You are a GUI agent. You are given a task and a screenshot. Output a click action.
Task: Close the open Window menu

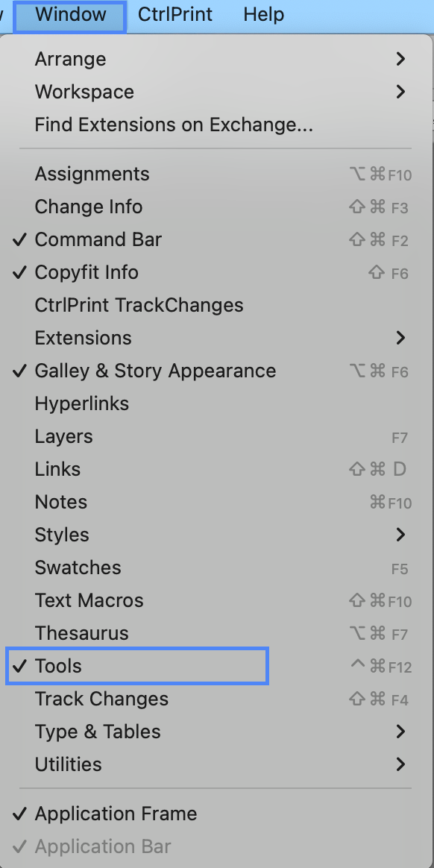coord(70,15)
